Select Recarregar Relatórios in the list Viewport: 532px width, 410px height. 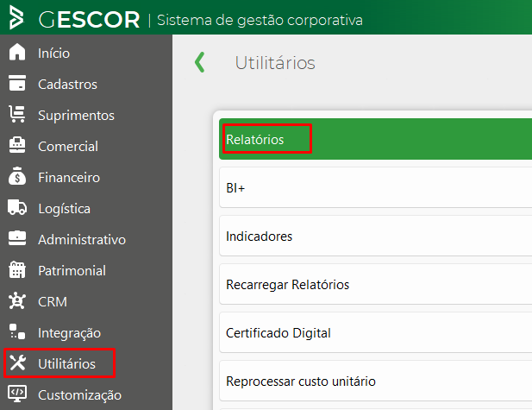[287, 284]
